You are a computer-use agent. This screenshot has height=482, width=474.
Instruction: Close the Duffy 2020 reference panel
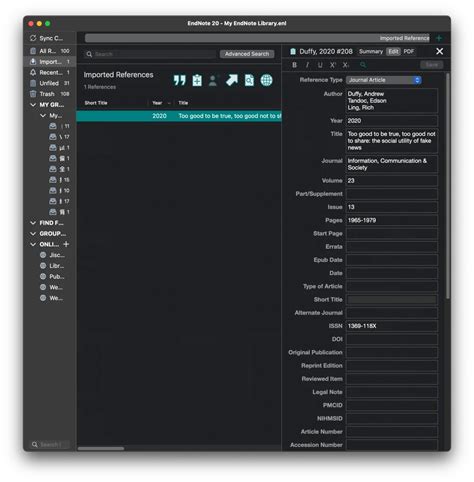point(440,51)
